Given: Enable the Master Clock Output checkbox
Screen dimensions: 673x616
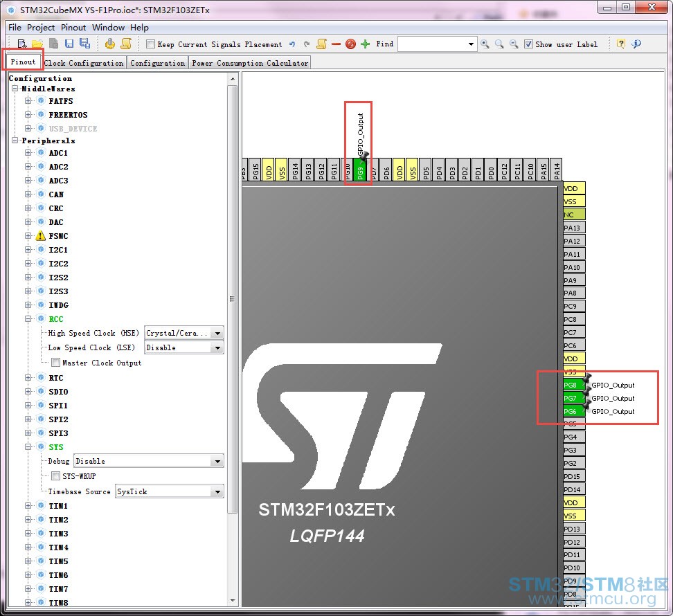Looking at the screenshot, I should coord(55,363).
